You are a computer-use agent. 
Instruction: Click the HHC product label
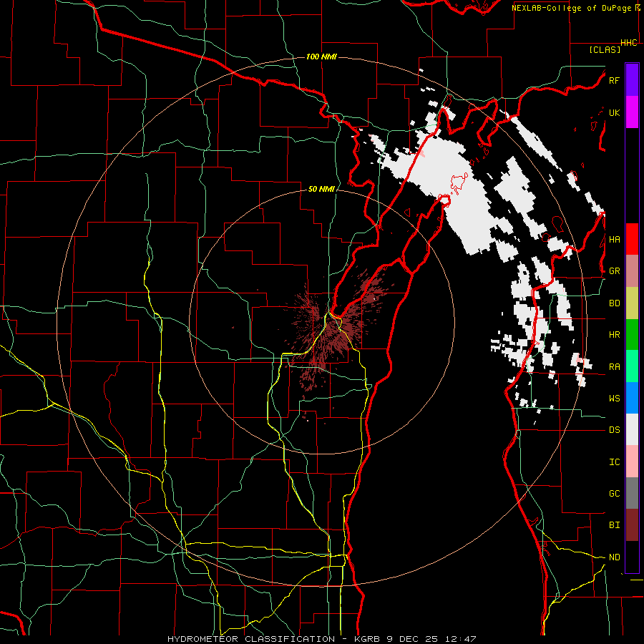pos(628,43)
